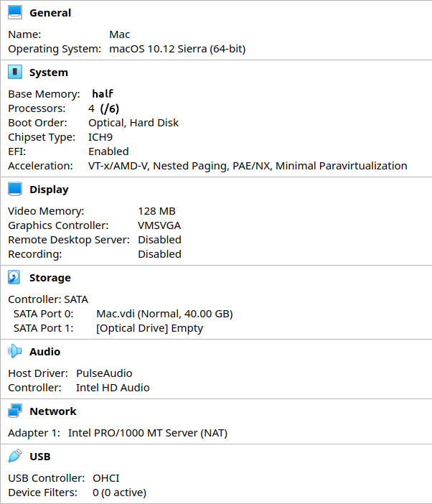The image size is (432, 504).
Task: Click '[Optical Drive] Empty' entry
Action: click(150, 328)
